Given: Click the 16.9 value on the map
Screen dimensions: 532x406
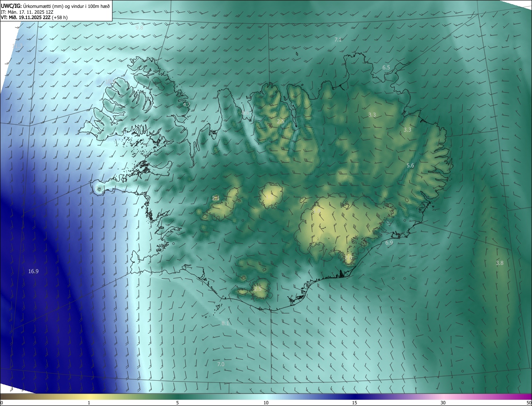Looking at the screenshot, I should (x=33, y=271).
